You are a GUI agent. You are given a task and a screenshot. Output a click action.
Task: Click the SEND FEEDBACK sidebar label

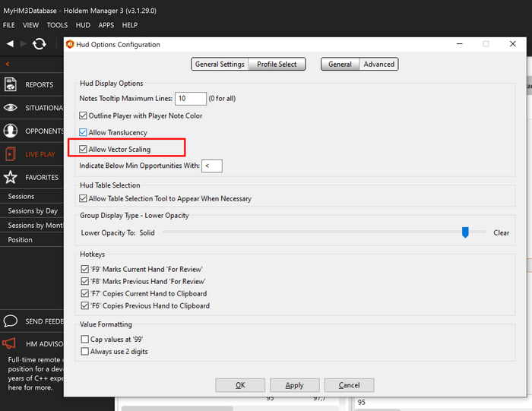[44, 321]
